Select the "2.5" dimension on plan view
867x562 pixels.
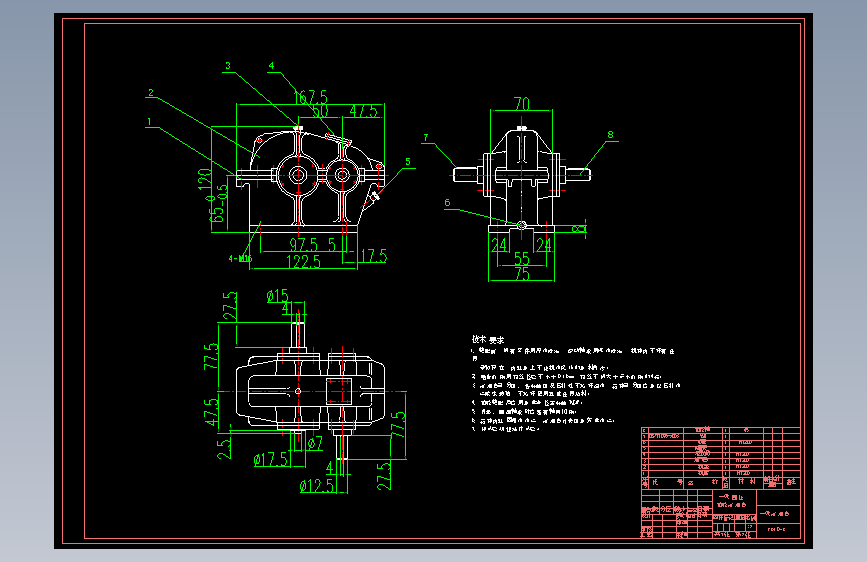click(224, 449)
